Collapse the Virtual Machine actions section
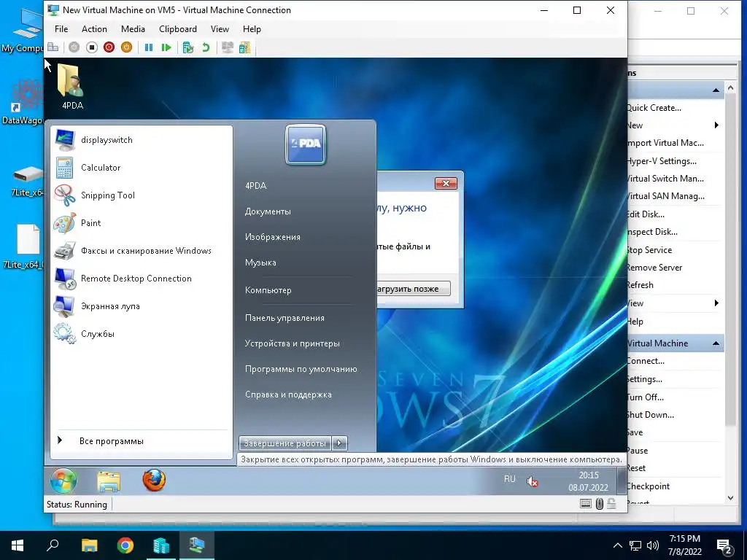This screenshot has height=560, width=747. (x=716, y=343)
